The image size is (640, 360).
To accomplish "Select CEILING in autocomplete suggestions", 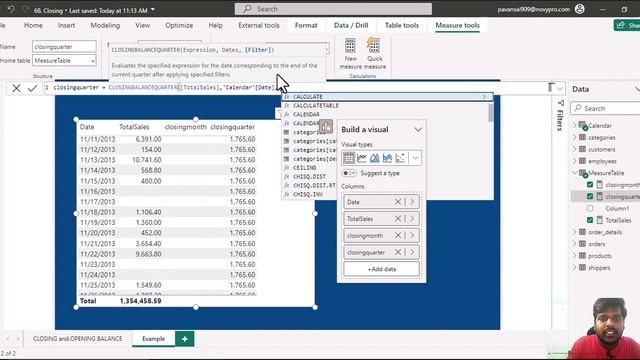I will pos(304,168).
